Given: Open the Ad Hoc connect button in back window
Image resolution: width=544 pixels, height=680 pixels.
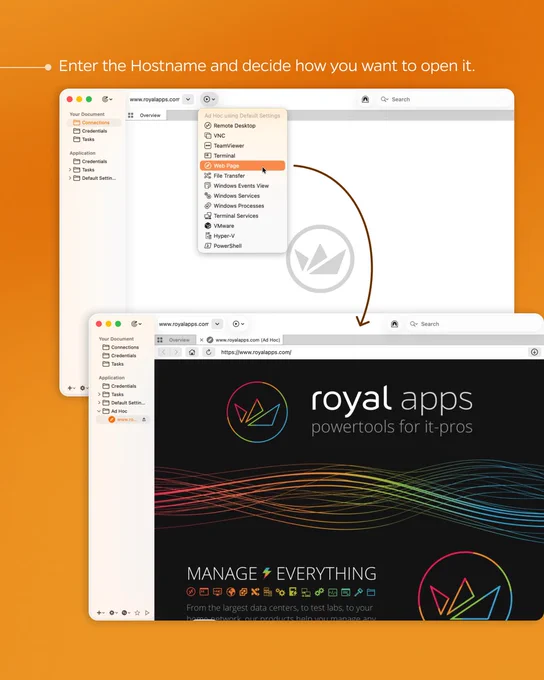Looking at the screenshot, I should (x=209, y=99).
